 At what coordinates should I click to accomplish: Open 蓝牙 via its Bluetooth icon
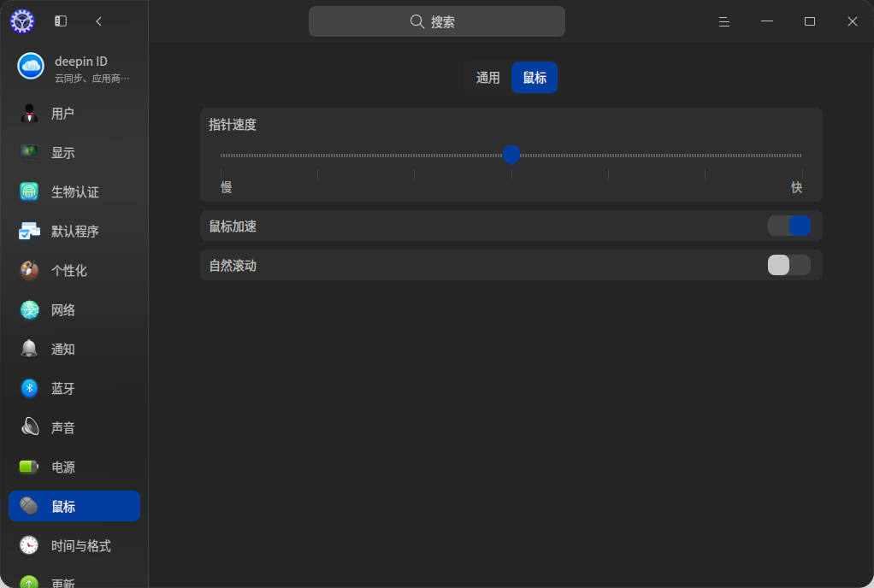[29, 388]
